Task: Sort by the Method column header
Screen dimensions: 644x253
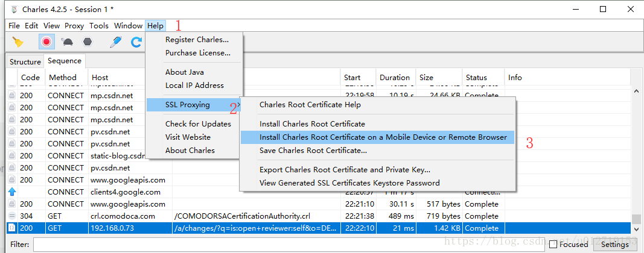Action: (67, 78)
